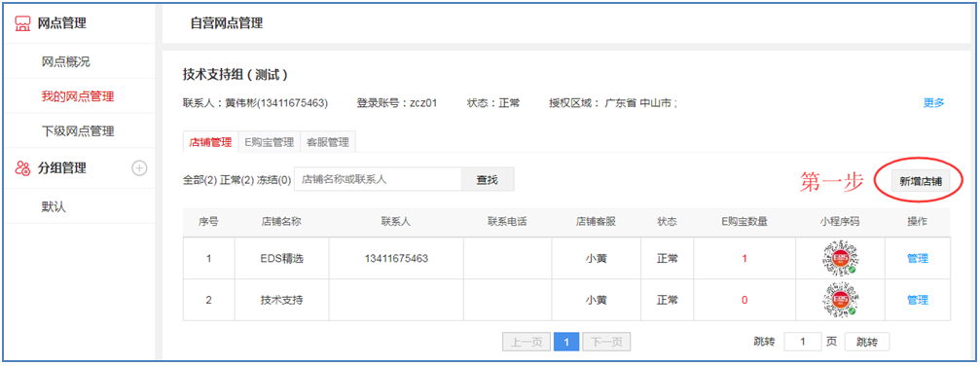Viewport: 980px width, 366px height.
Task: Switch to the 客服管理 tab
Action: (328, 142)
